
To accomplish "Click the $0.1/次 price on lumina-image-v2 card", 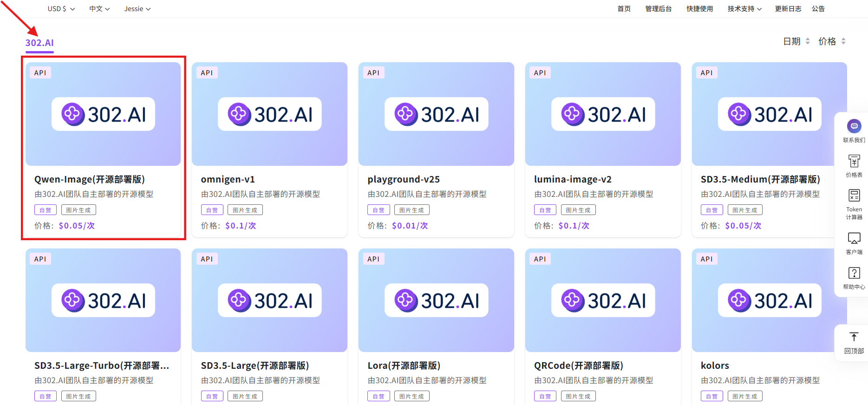I will pos(574,226).
